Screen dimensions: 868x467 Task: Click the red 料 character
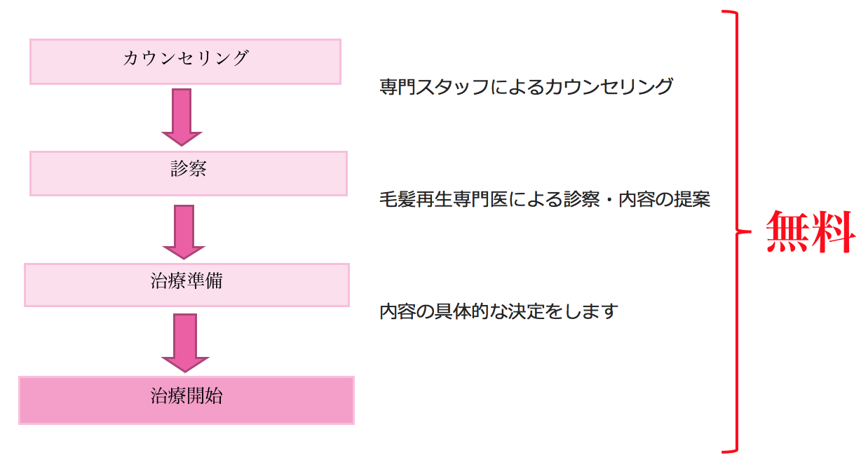834,232
